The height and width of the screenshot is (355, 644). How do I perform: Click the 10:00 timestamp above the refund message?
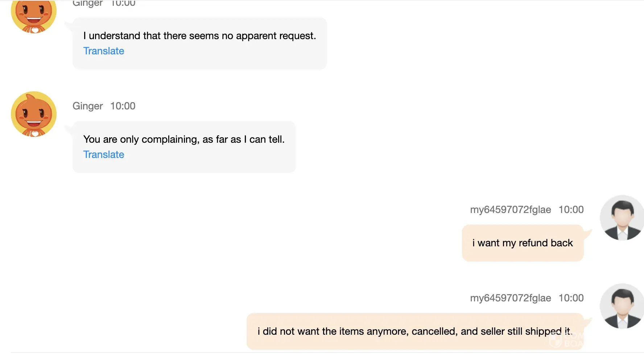coord(571,210)
